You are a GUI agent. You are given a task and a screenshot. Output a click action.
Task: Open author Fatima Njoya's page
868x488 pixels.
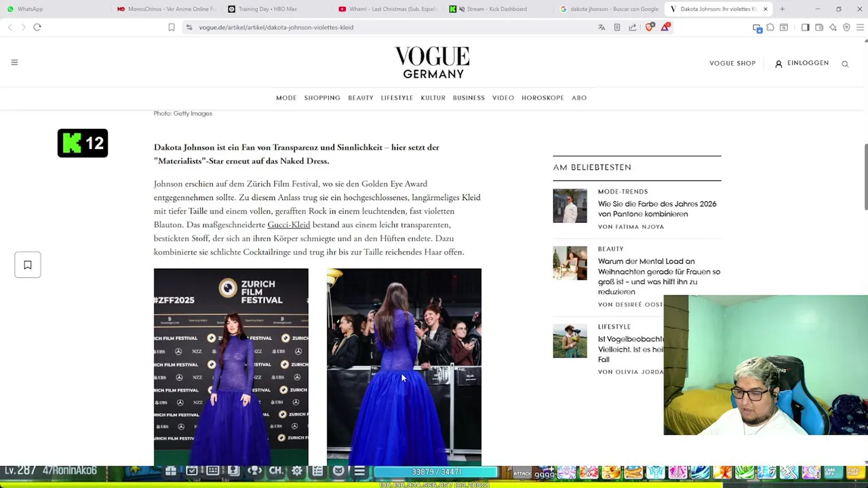tap(639, 227)
